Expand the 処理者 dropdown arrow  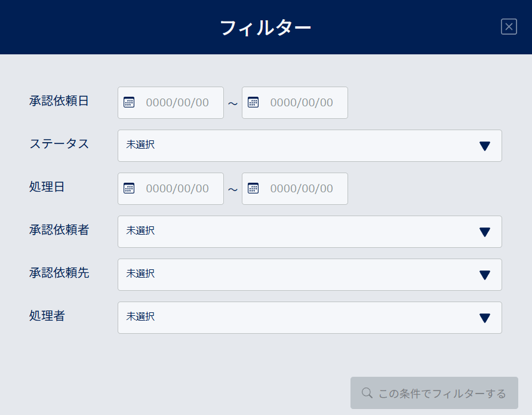pos(484,318)
